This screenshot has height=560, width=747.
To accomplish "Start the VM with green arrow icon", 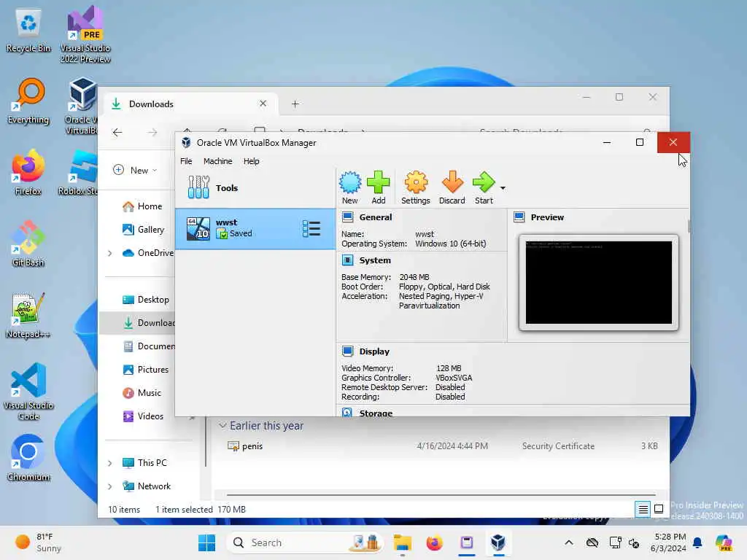I will (484, 187).
